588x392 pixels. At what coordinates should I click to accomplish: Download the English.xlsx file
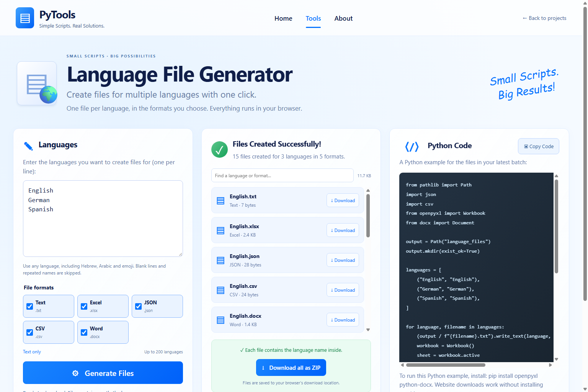(343, 230)
